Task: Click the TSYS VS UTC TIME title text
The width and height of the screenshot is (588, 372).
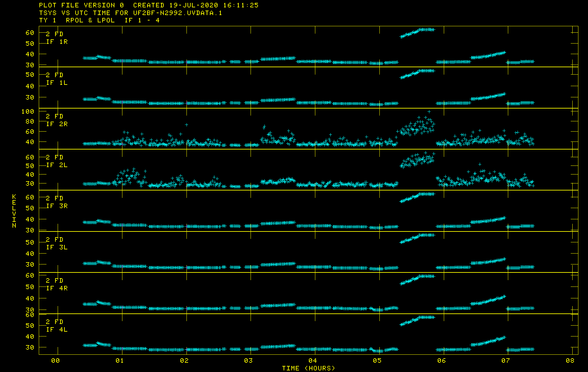Action: click(130, 13)
